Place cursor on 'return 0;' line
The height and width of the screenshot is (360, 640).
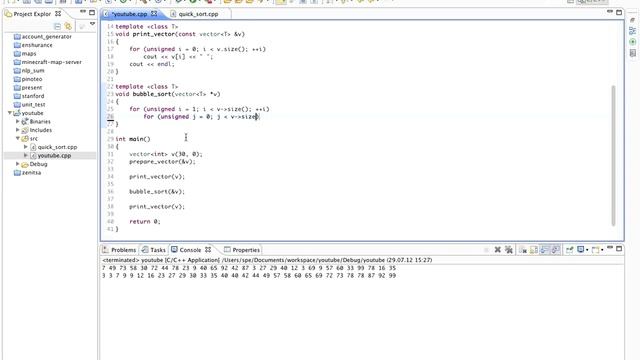click(x=145, y=222)
